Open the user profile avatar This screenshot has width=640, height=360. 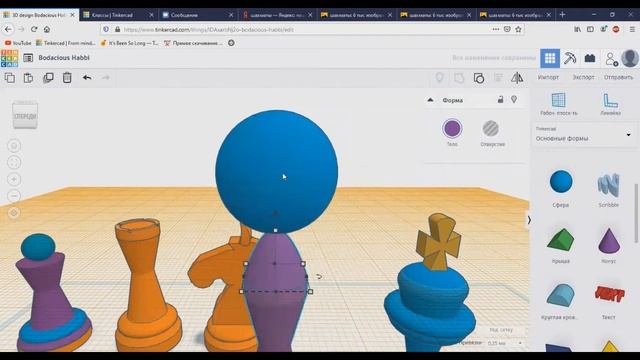tap(630, 58)
